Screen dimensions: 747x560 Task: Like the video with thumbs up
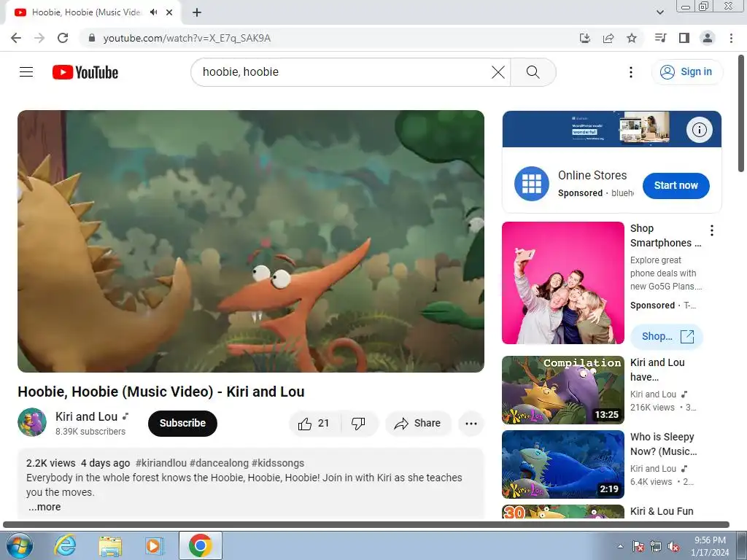coord(314,424)
